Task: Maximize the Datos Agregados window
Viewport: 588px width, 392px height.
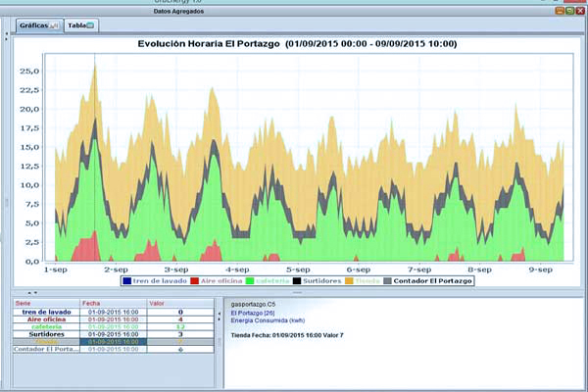Action: (570, 11)
